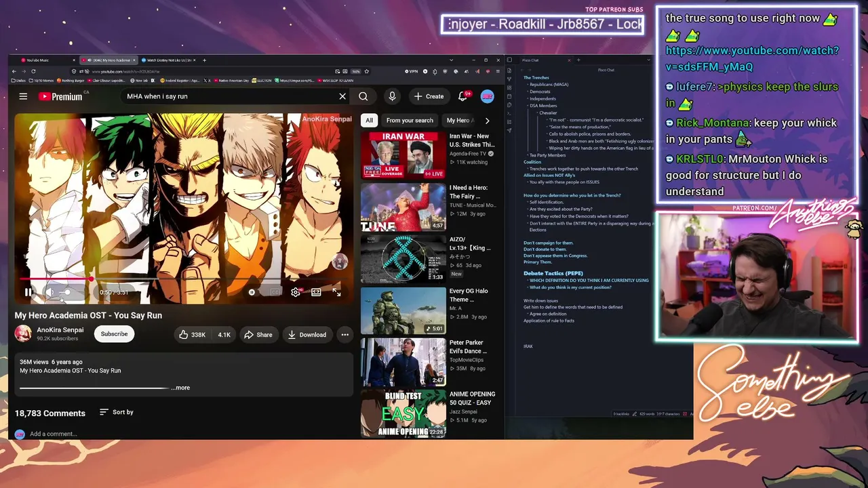The image size is (868, 488).
Task: Subscribe to AnoKira Senpai
Action: 114,333
